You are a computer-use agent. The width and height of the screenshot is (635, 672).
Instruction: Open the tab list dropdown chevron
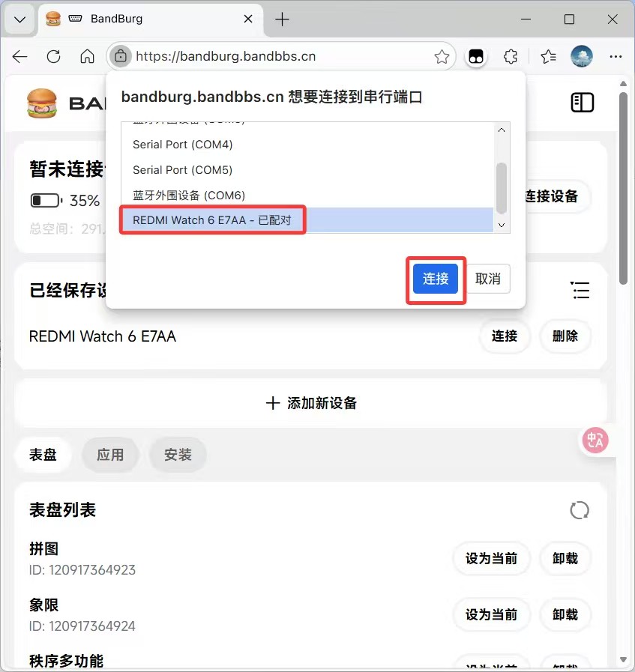(19, 19)
